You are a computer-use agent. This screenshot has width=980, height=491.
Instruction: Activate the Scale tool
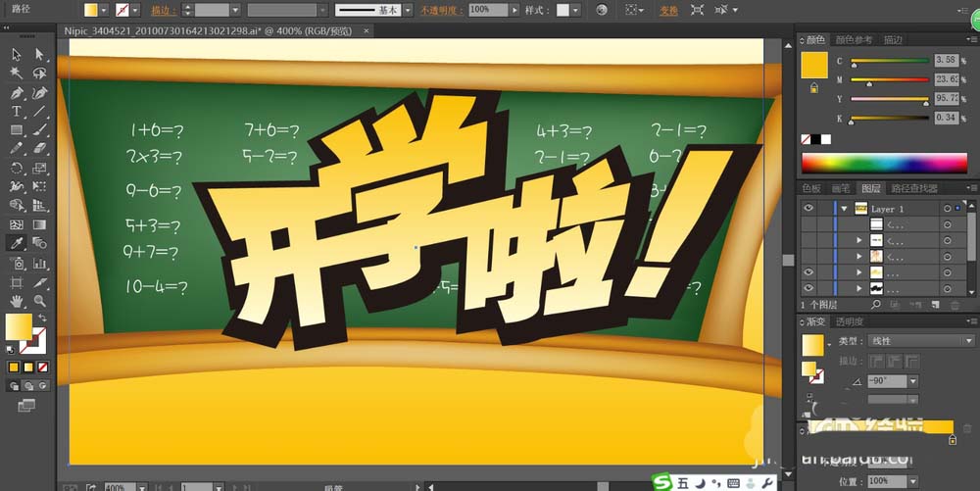[x=39, y=168]
